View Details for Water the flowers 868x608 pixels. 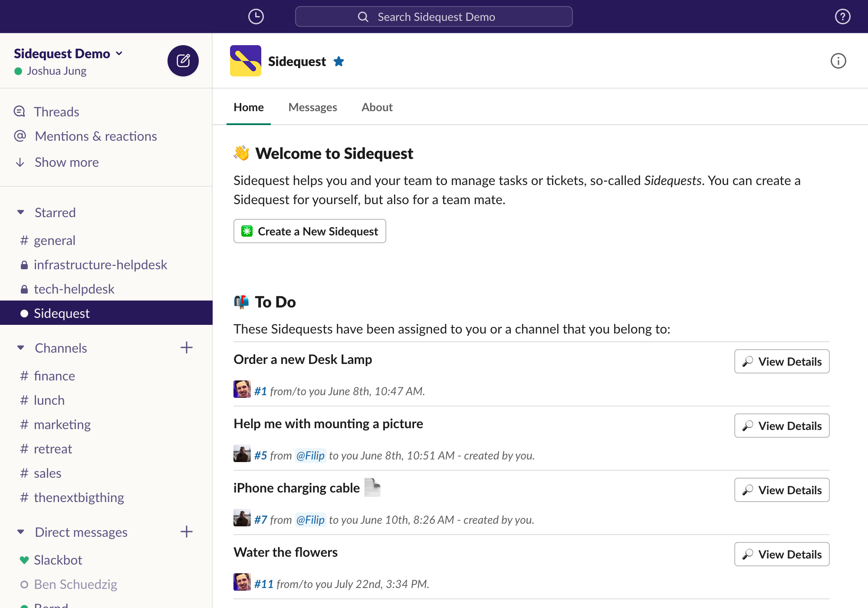[782, 554]
